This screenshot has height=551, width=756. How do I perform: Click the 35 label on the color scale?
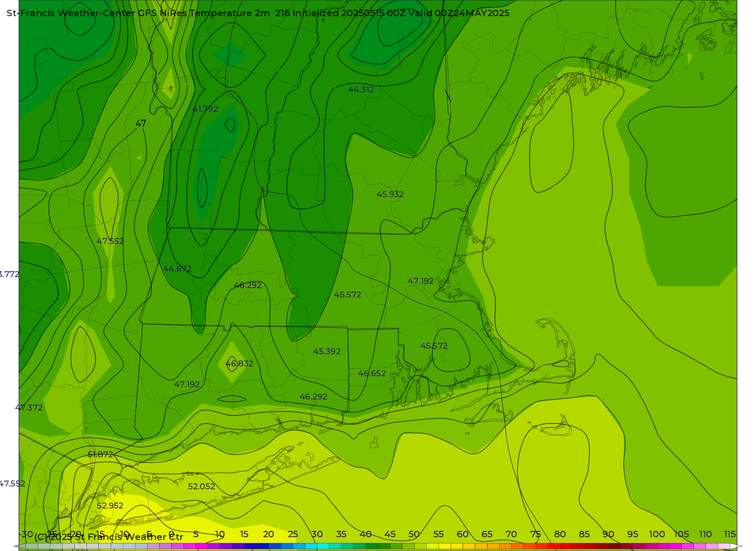(341, 534)
